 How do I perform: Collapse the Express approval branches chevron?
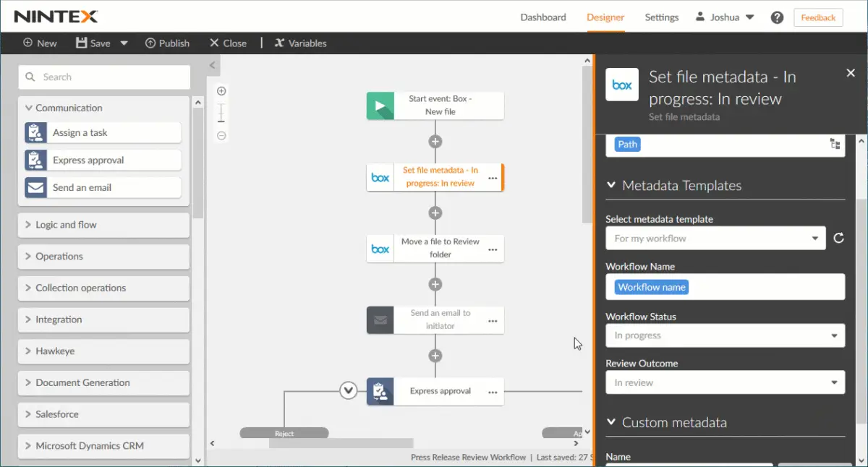349,391
